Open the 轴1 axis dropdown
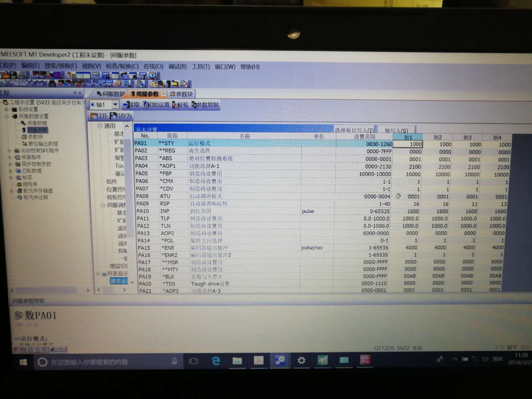The image size is (532, 399). click(115, 105)
